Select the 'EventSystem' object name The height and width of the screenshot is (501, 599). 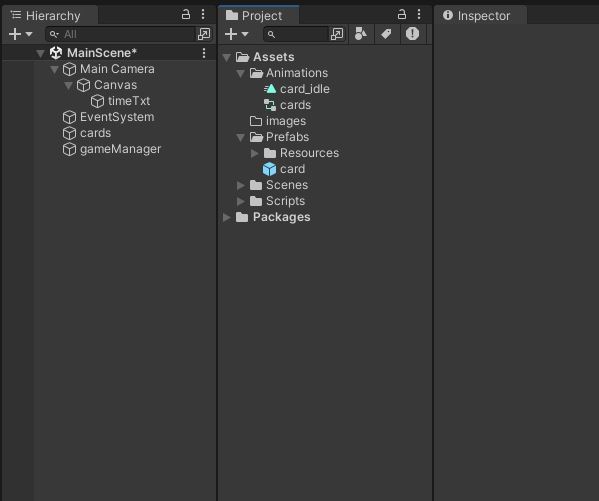click(117, 117)
